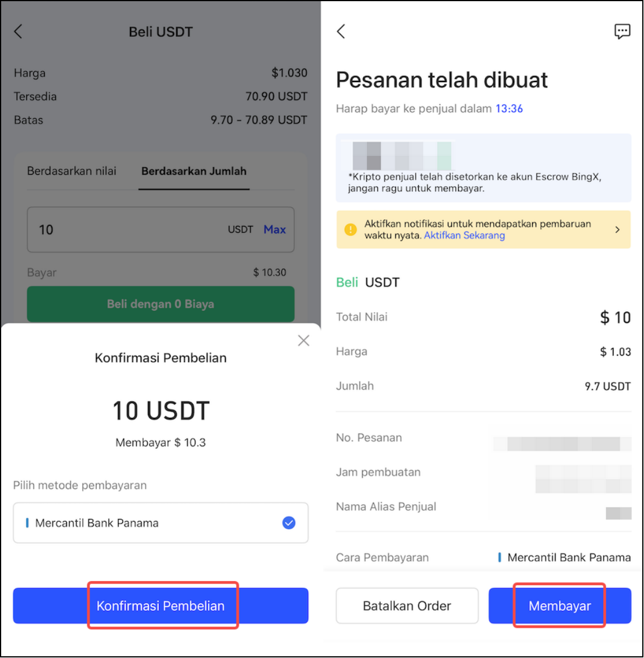Close the Konfirmasi Pembelian dialog
The image size is (644, 658).
click(x=303, y=340)
